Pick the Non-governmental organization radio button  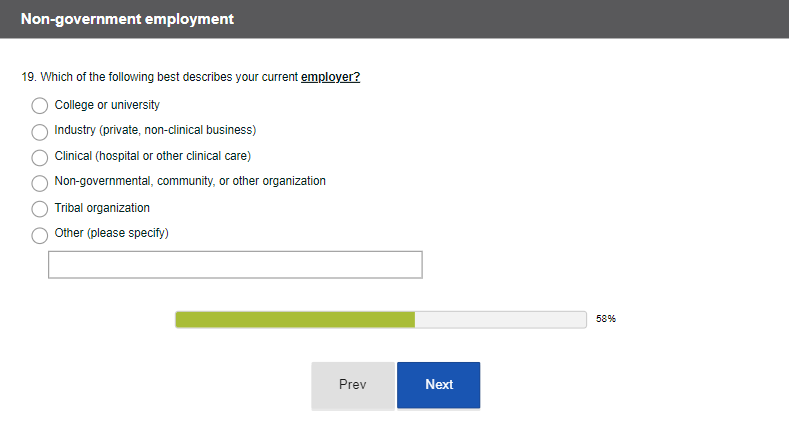coord(40,183)
